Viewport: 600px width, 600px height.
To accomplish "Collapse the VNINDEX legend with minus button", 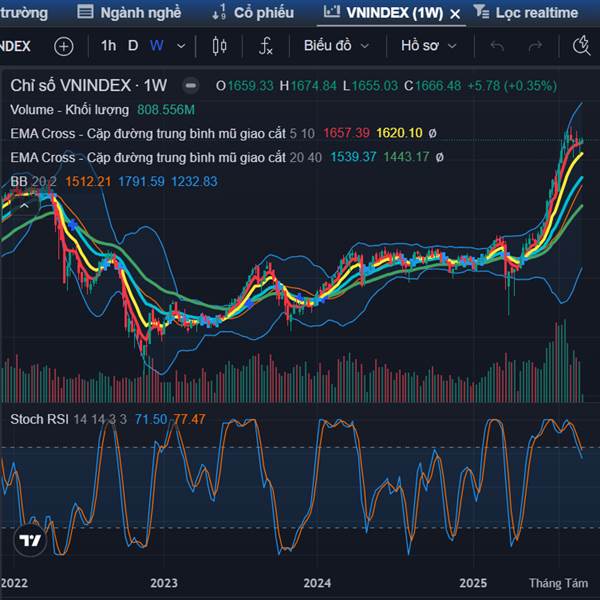I will [x=191, y=86].
